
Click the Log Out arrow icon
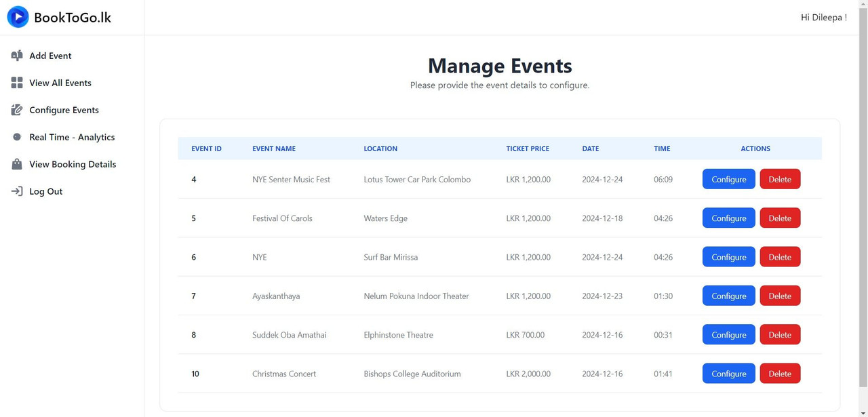tap(17, 191)
